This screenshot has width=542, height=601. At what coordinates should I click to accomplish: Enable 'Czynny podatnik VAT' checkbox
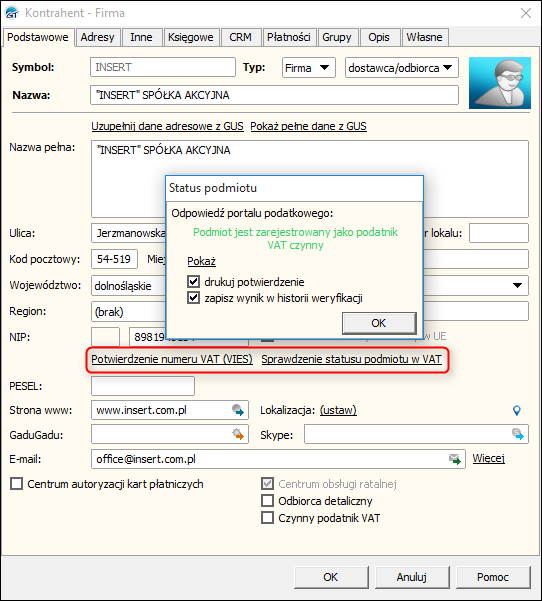(x=268, y=518)
